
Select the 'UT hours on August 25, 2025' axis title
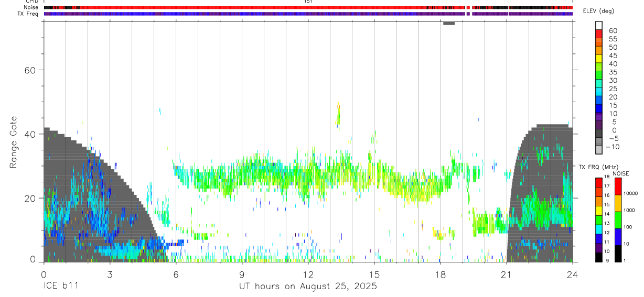[x=308, y=287]
